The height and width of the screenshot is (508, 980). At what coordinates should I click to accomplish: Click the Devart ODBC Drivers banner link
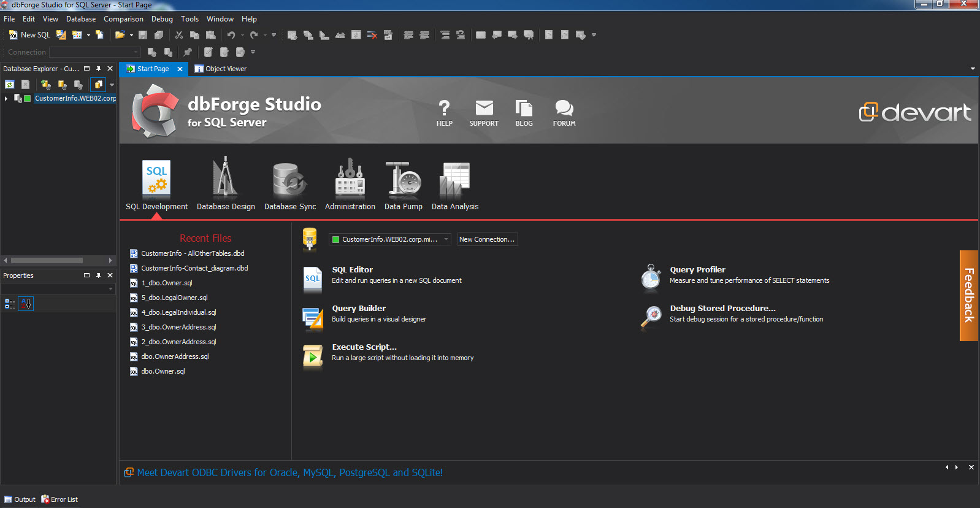[x=289, y=472]
